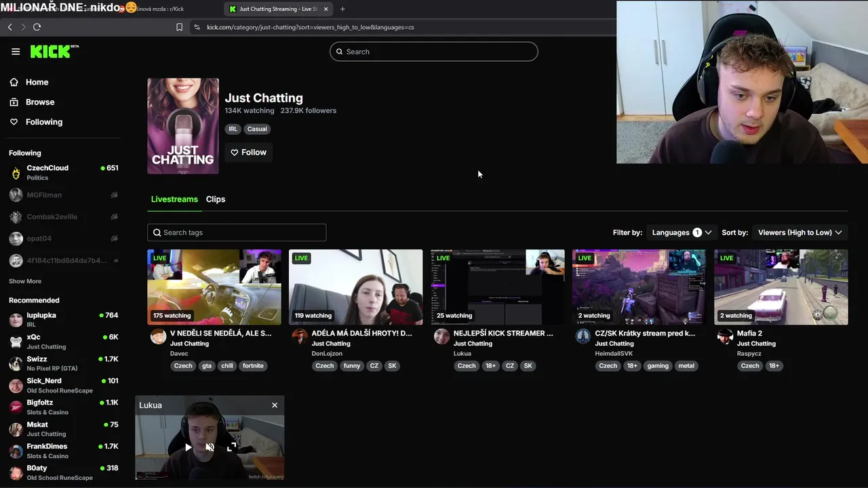Open B0aty channel in Recommended

click(x=64, y=472)
